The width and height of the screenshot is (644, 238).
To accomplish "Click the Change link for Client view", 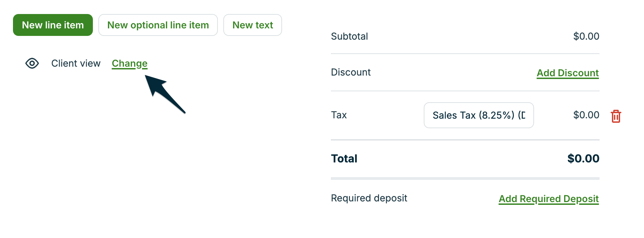I will [x=129, y=64].
